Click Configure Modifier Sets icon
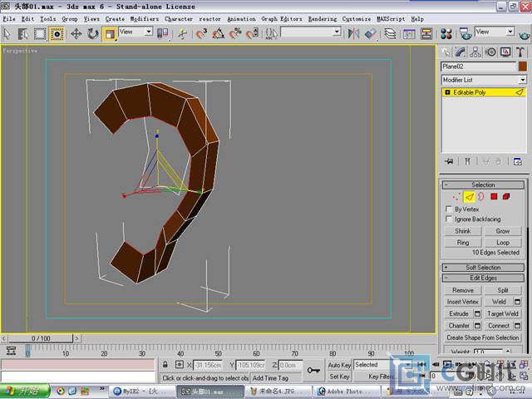Image resolution: width=532 pixels, height=399 pixels. [517, 161]
